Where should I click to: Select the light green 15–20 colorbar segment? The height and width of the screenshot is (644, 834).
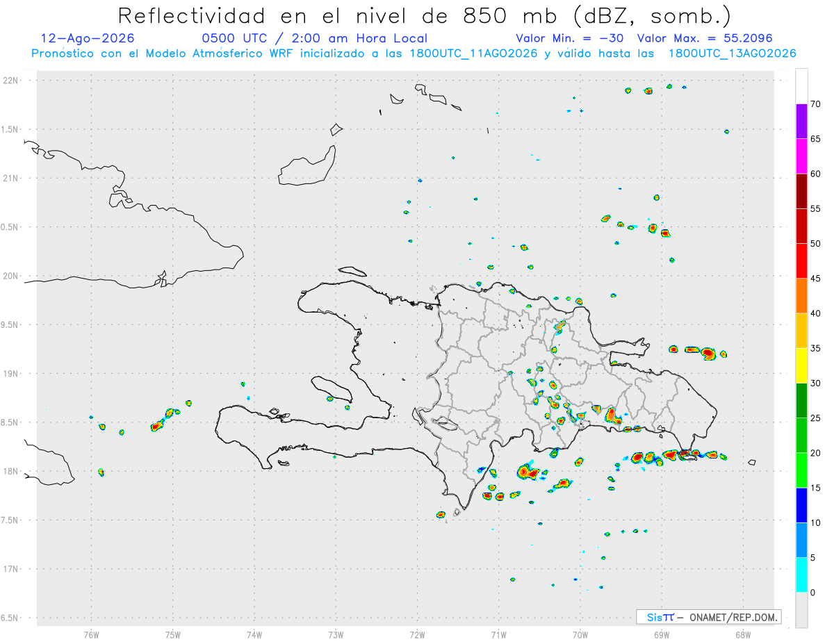point(801,470)
